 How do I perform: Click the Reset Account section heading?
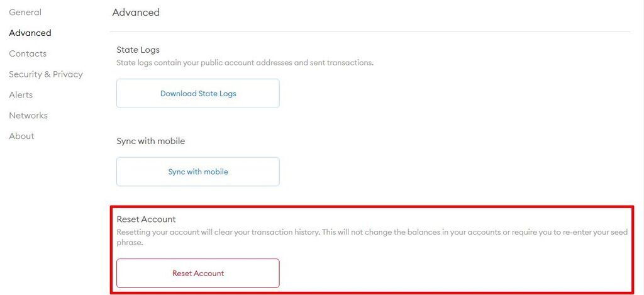click(146, 220)
